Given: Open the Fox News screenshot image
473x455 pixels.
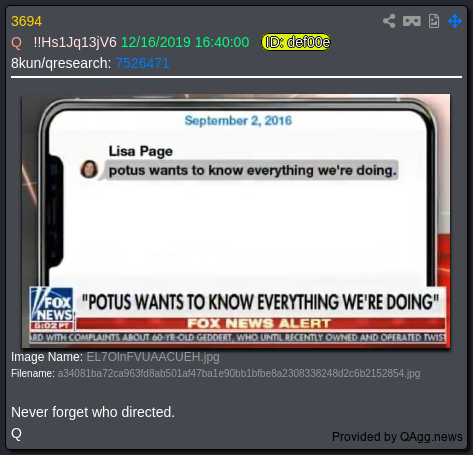Looking at the screenshot, I should pos(236,221).
